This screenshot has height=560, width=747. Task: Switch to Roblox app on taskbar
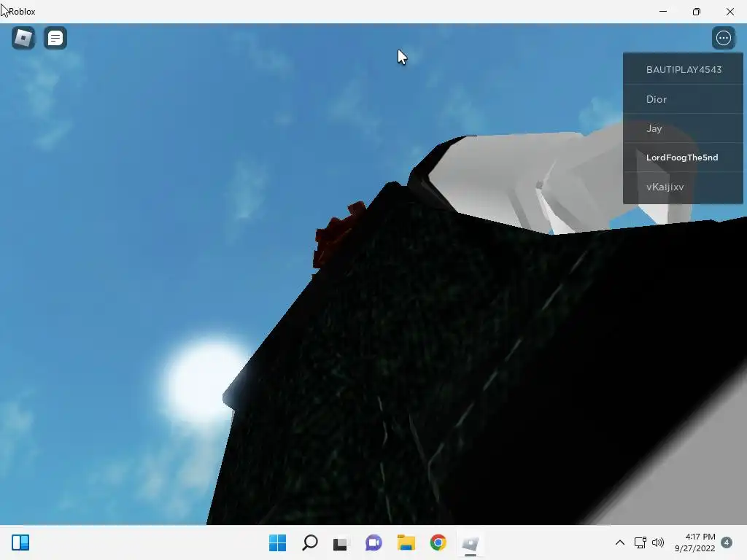tap(471, 542)
